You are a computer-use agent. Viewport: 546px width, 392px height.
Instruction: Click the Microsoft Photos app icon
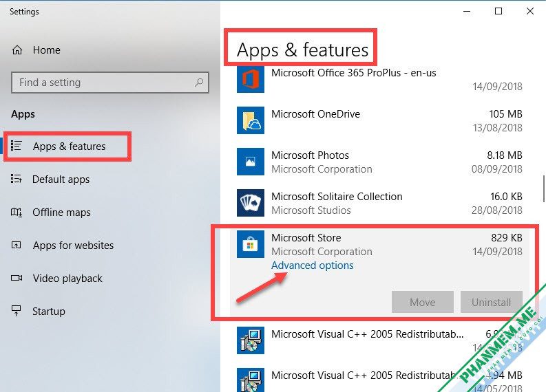coord(251,162)
